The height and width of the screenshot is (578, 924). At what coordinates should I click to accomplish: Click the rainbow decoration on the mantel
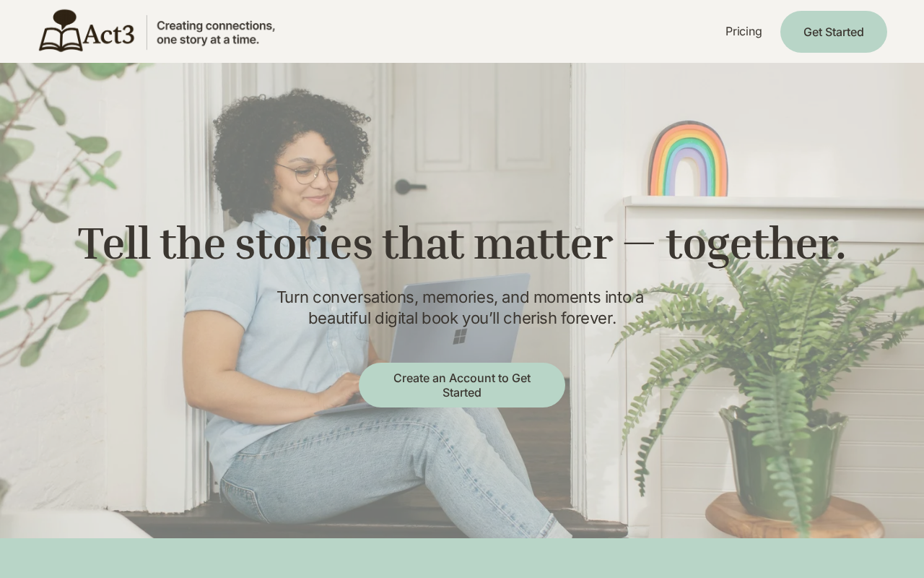coord(688,159)
